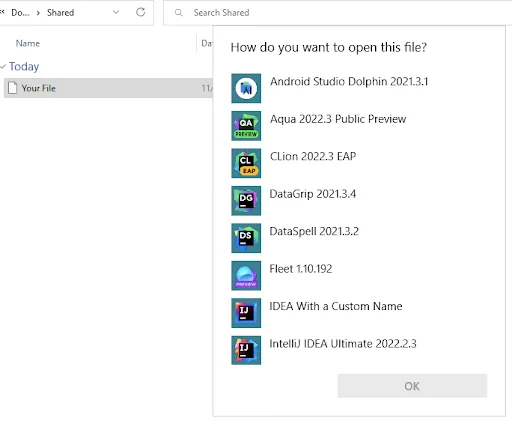
Task: Select the Android Studio Dolphin app icon
Action: 246,88
